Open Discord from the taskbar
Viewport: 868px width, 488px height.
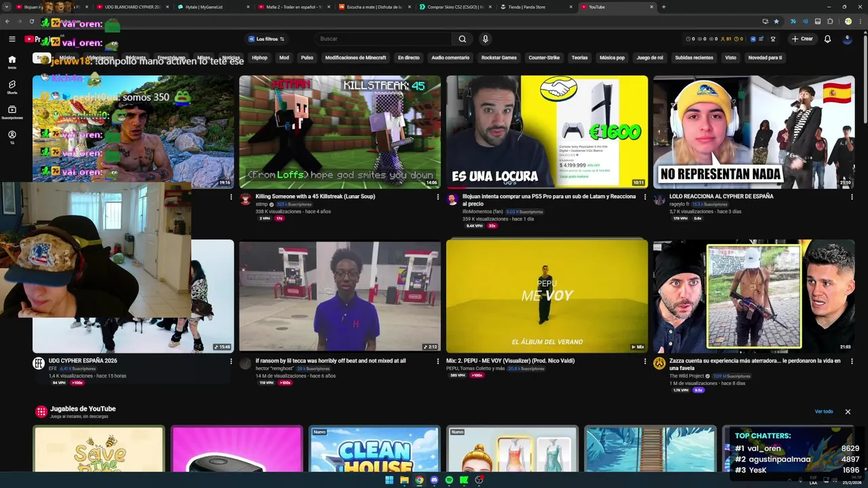point(434,480)
